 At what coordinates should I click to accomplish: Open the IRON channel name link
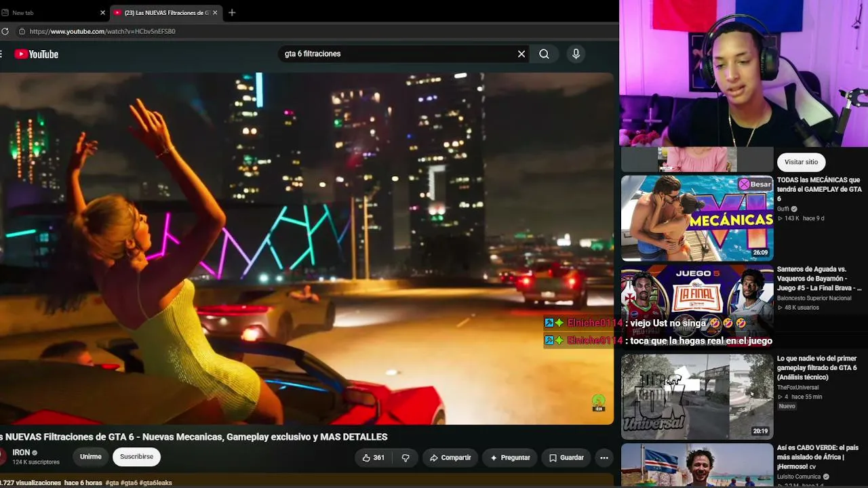pos(21,453)
